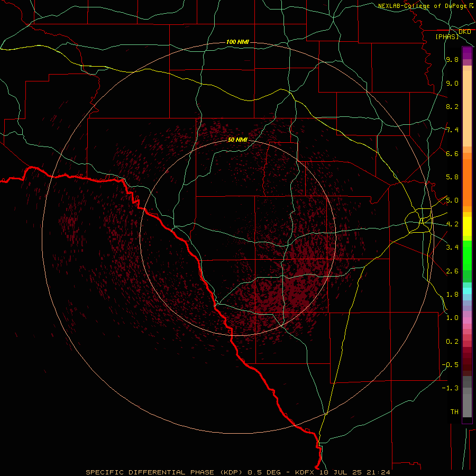The image size is (476, 476).
Task: Click the 2.6 color scale value
Action: (x=452, y=271)
